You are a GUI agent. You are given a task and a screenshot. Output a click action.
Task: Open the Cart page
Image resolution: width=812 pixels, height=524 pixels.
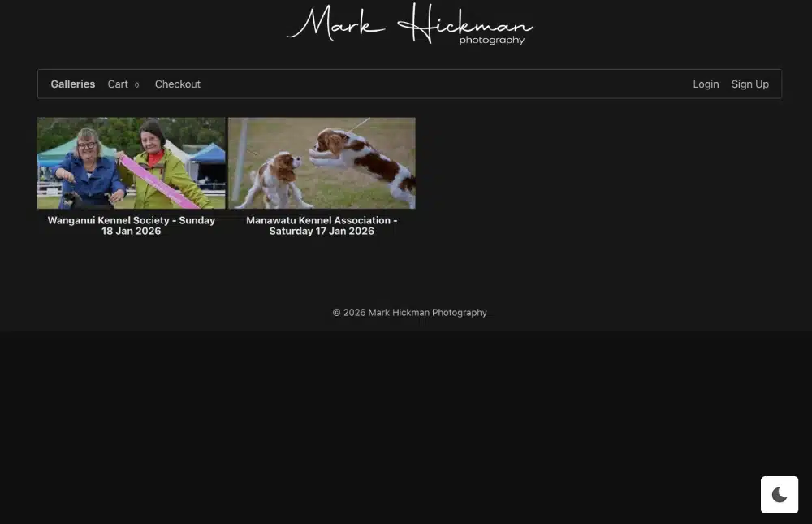pyautogui.click(x=118, y=84)
